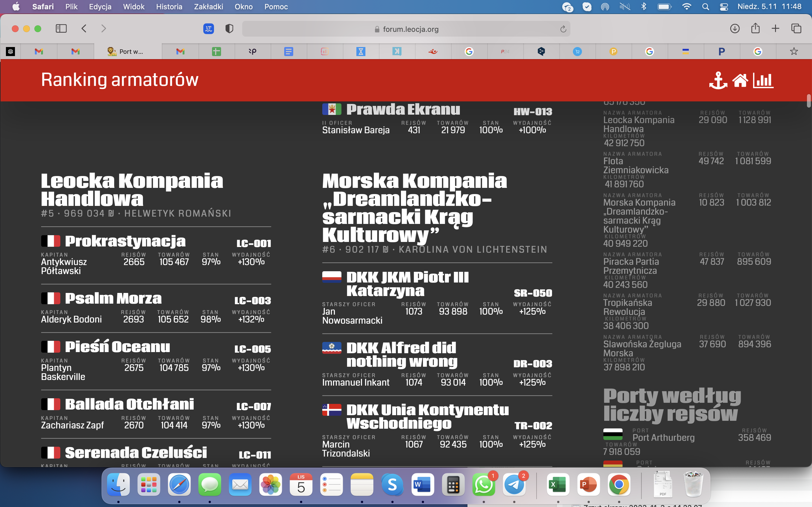Click the privacy shield icon
The width and height of the screenshot is (812, 507).
point(229,29)
